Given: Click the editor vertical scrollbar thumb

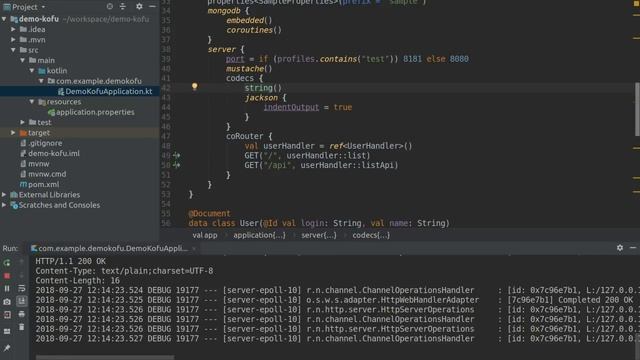Looking at the screenshot, I should tap(637, 109).
